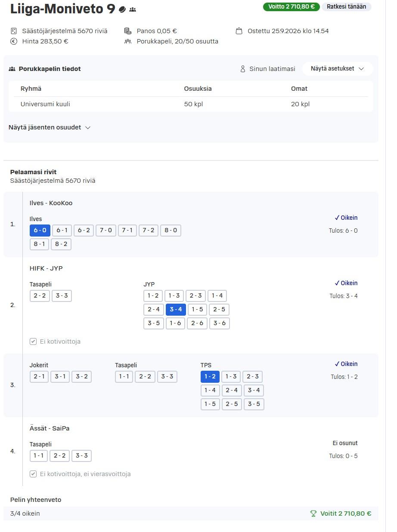Image resolution: width=397 pixels, height=532 pixels.
Task: Click the Voitto 2 710,80 € badge
Action: [x=292, y=6]
